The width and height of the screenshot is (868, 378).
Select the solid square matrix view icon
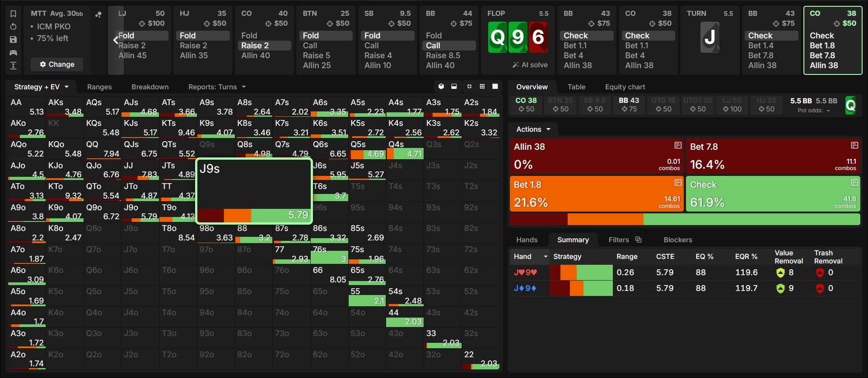495,87
